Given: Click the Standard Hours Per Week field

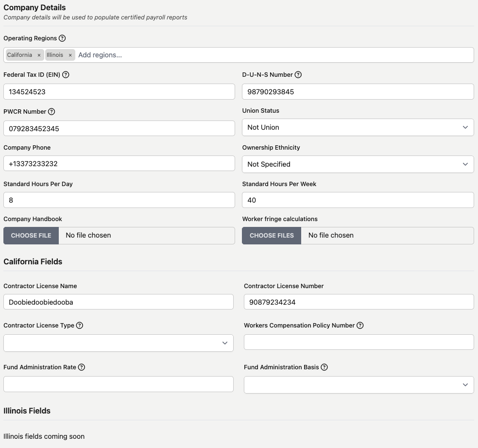Looking at the screenshot, I should pos(358,200).
